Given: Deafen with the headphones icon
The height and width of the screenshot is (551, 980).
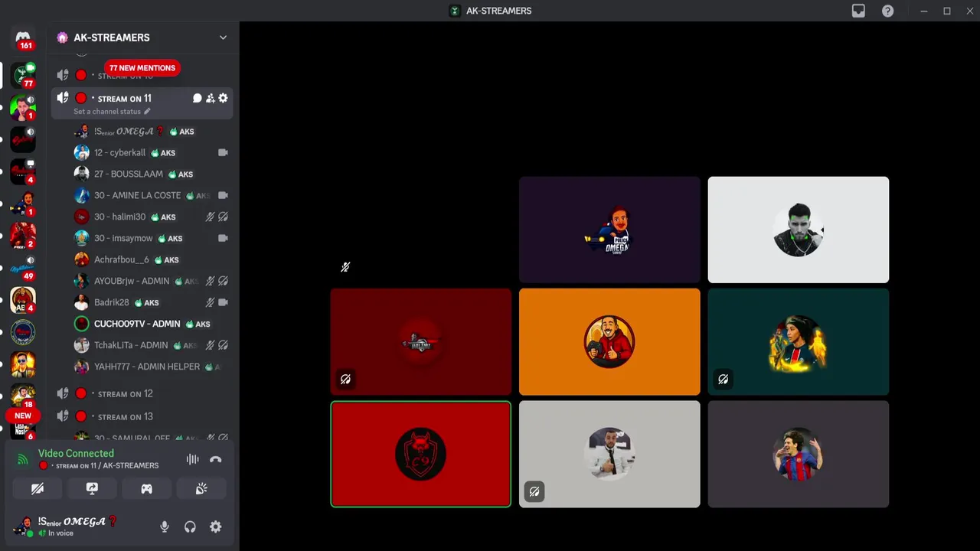Looking at the screenshot, I should tap(190, 527).
